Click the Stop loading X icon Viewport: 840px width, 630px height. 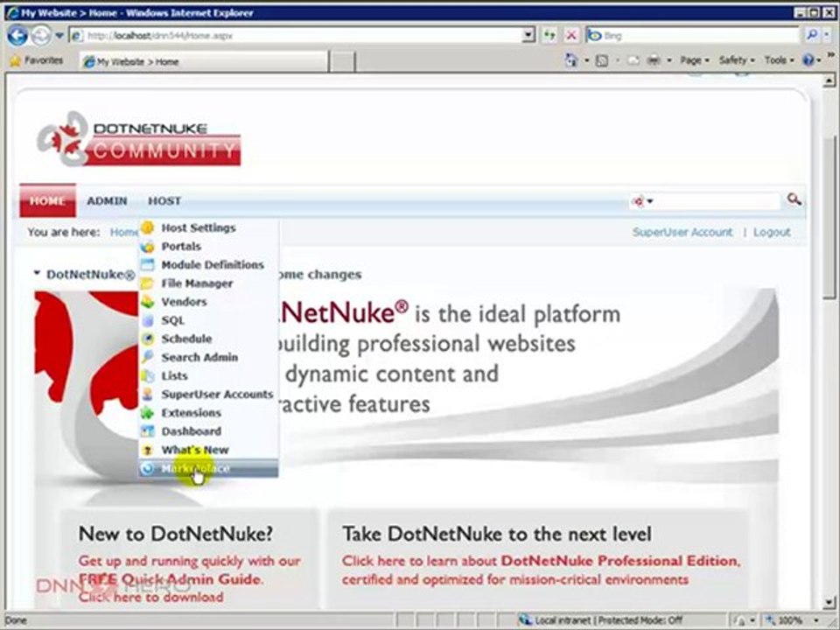click(x=571, y=36)
